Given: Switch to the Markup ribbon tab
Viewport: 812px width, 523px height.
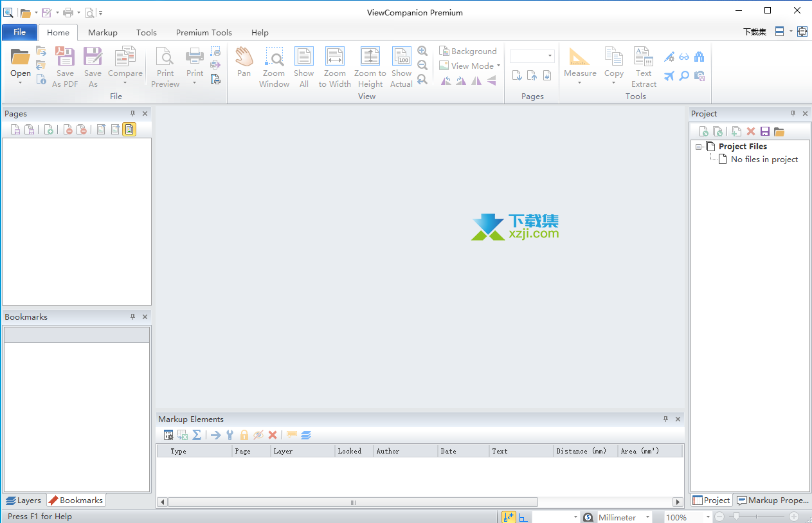Looking at the screenshot, I should (103, 32).
